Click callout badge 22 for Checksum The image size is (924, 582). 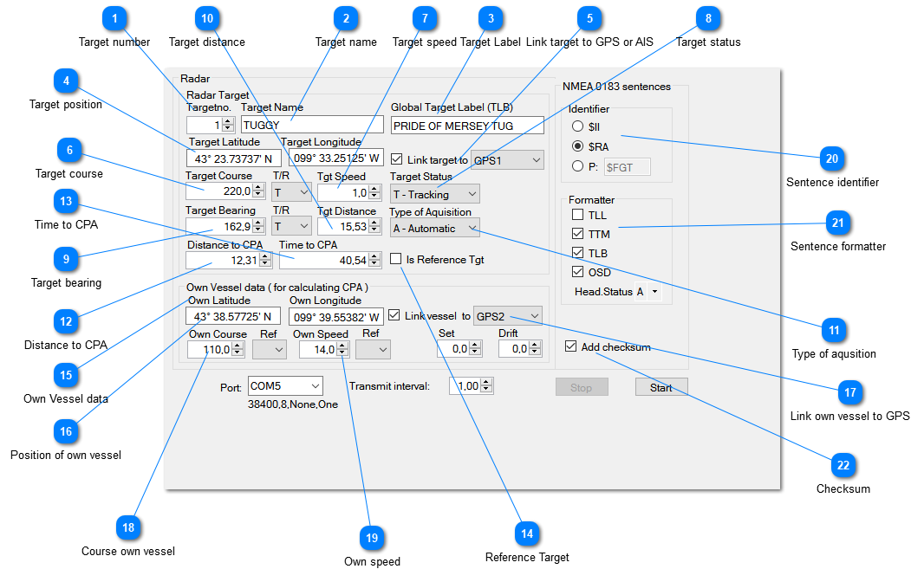point(843,465)
